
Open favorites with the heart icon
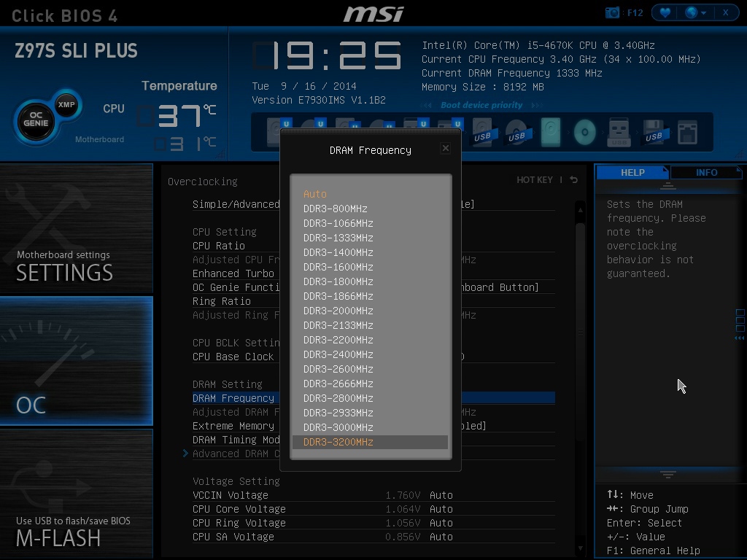[665, 12]
